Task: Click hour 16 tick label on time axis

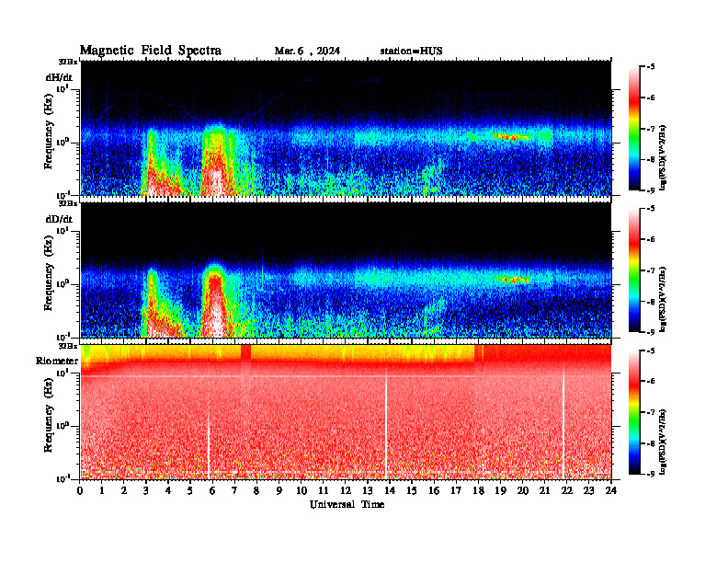Action: click(434, 490)
